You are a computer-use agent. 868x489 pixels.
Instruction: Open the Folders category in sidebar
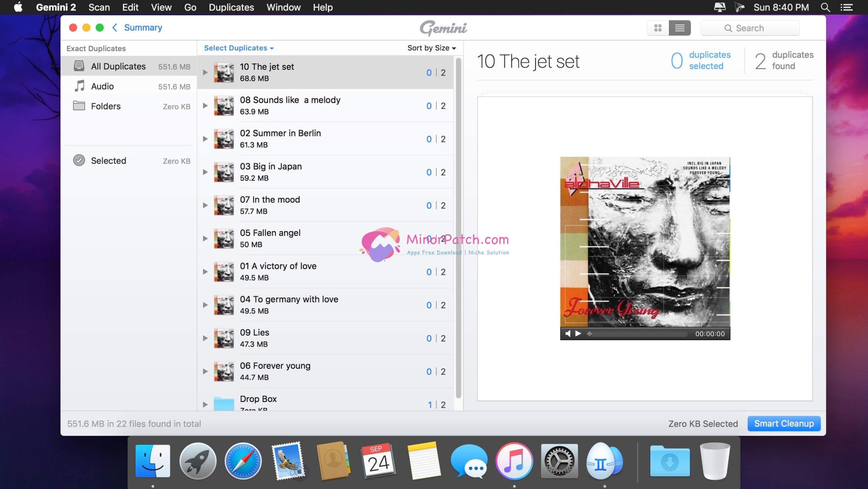(105, 106)
